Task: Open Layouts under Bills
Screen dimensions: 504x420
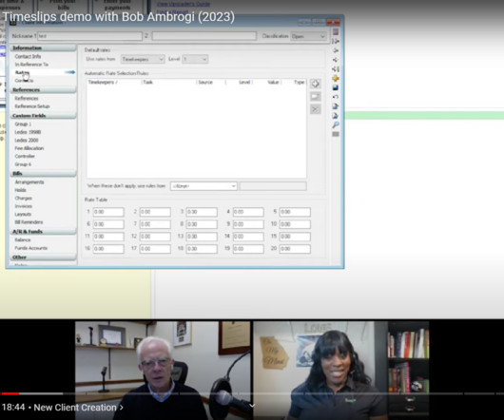Action: pos(23,214)
